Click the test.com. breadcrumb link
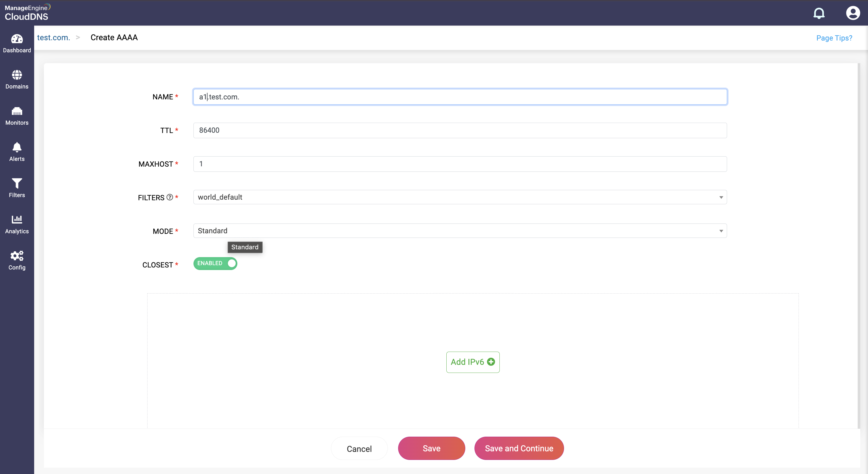868x474 pixels. click(x=54, y=37)
